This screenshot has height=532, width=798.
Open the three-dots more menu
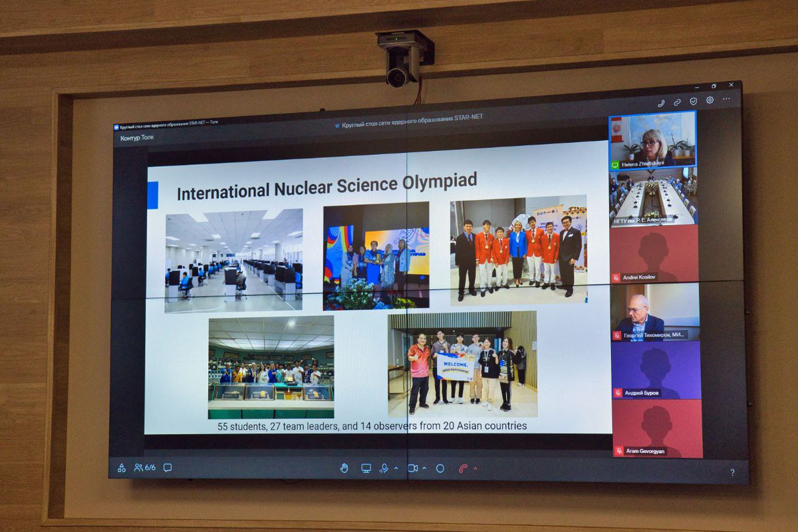pyautogui.click(x=727, y=100)
